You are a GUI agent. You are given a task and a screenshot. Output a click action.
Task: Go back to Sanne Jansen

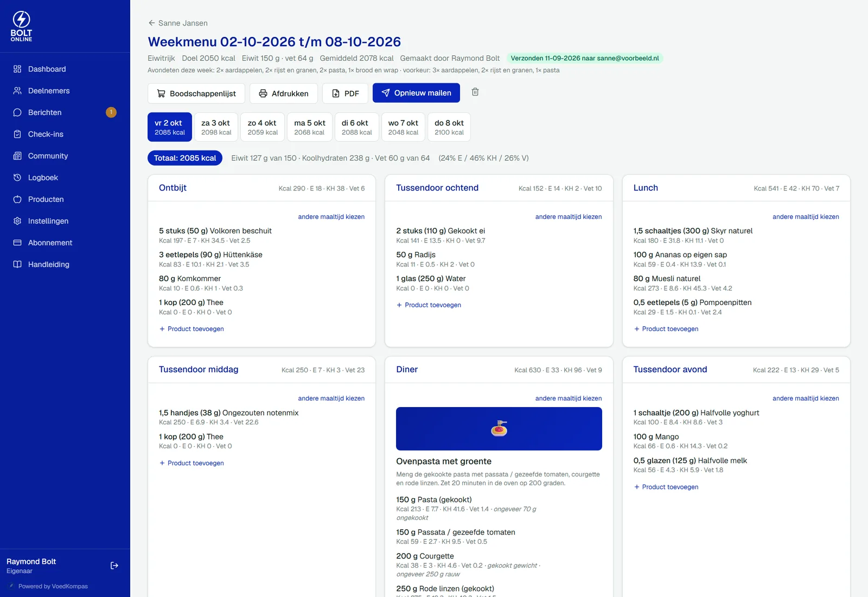pyautogui.click(x=178, y=23)
